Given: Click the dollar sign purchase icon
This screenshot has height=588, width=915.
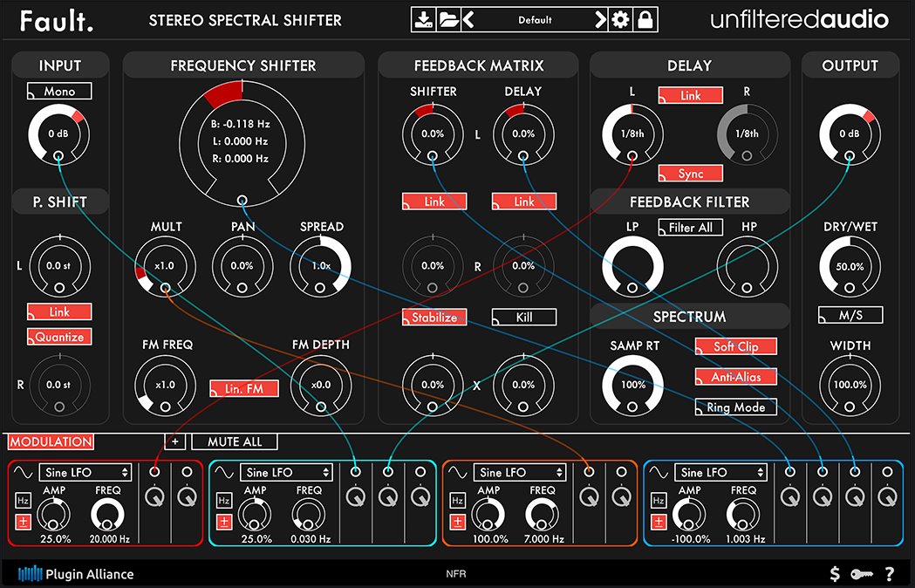Looking at the screenshot, I should (835, 573).
